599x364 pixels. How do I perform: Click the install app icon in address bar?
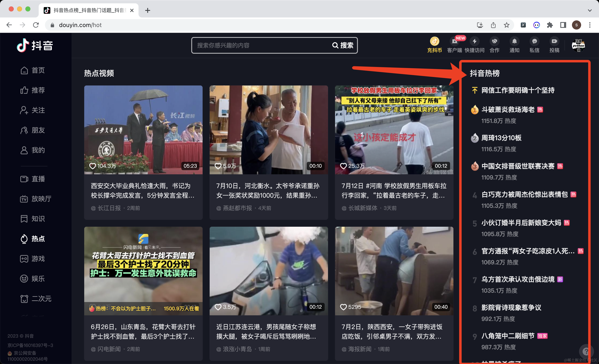click(x=480, y=25)
